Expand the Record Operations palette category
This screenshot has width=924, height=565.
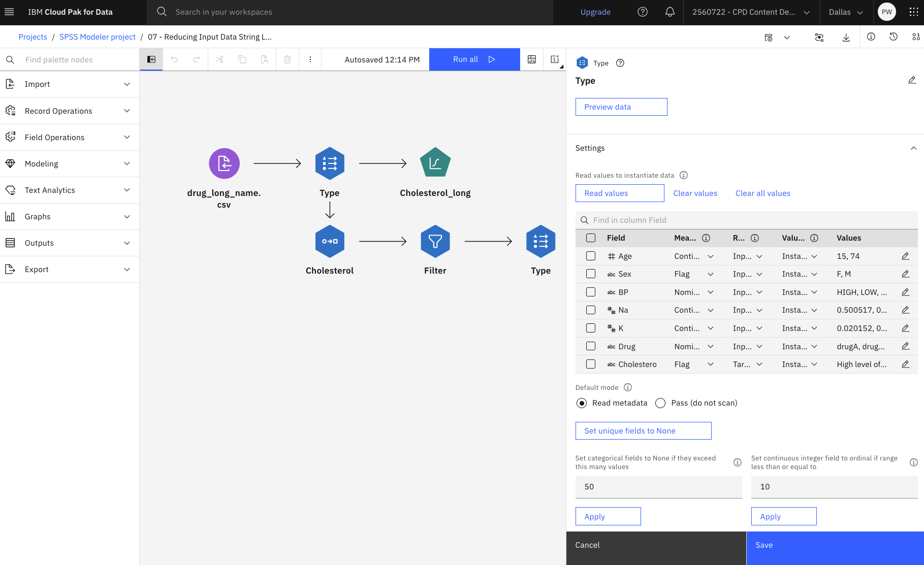(70, 111)
